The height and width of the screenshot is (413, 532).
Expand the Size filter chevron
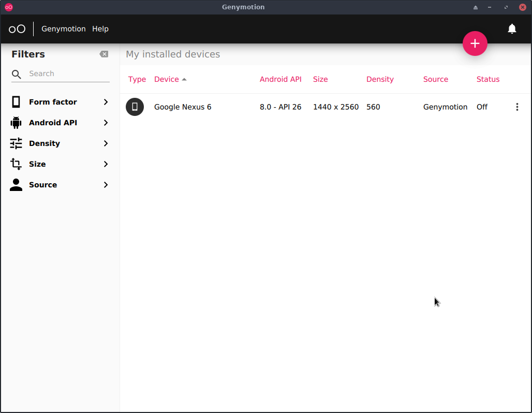coord(106,164)
